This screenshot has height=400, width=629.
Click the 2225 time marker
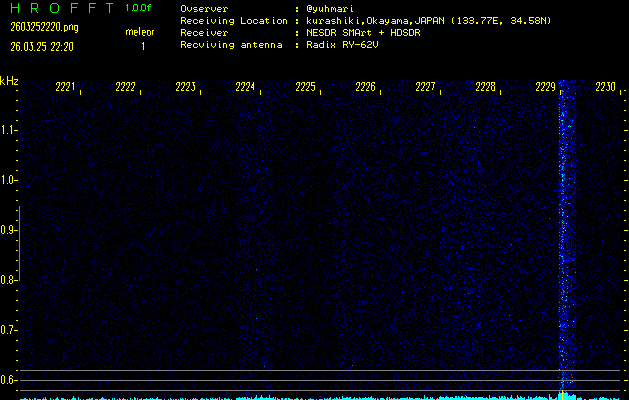(306, 87)
